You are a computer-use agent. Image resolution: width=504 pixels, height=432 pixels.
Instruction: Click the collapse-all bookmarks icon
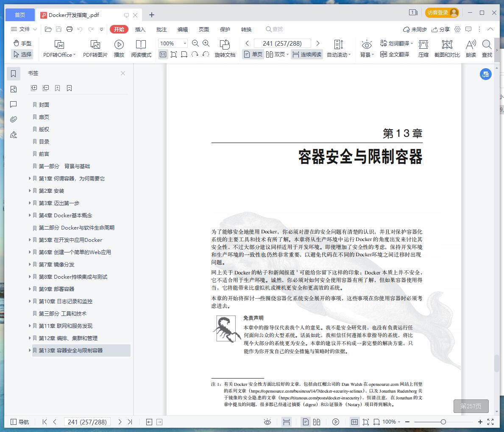[x=46, y=88]
